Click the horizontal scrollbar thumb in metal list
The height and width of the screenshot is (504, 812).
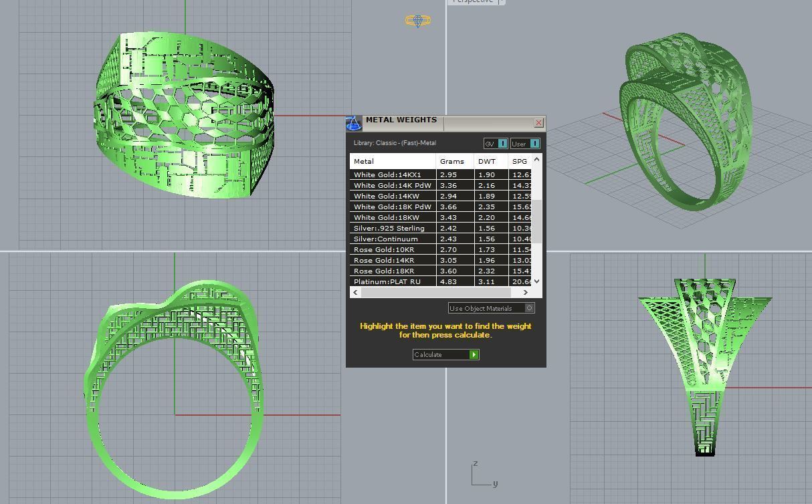coord(437,292)
